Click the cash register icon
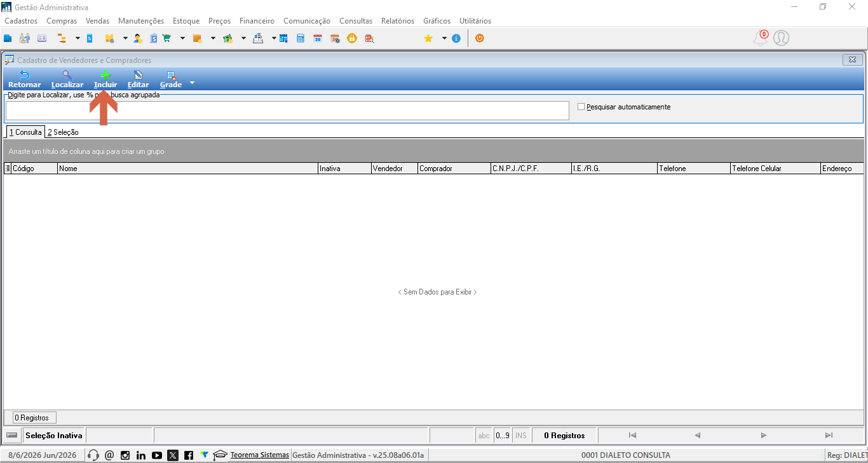 tap(258, 38)
